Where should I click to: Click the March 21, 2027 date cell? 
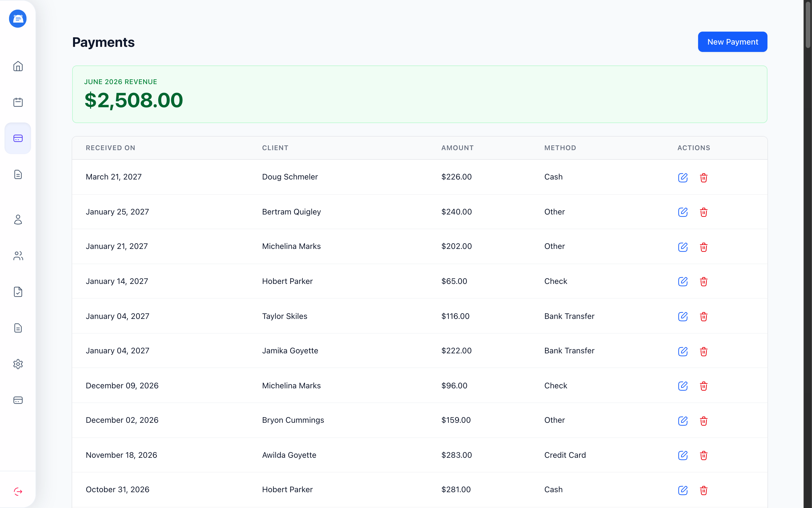(x=114, y=177)
